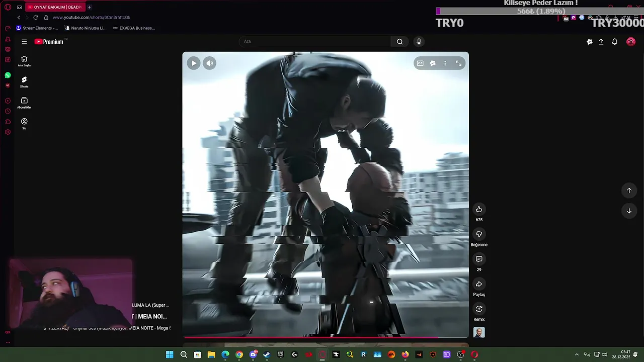Image resolution: width=644 pixels, height=362 pixels.
Task: Open Windows taskbar search
Action: pos(184,354)
